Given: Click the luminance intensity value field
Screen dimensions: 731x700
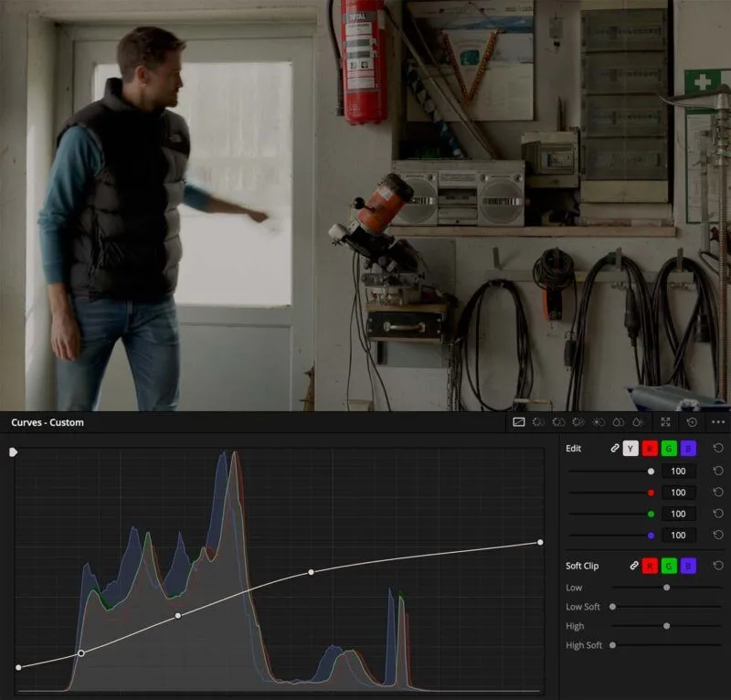Looking at the screenshot, I should point(678,472).
